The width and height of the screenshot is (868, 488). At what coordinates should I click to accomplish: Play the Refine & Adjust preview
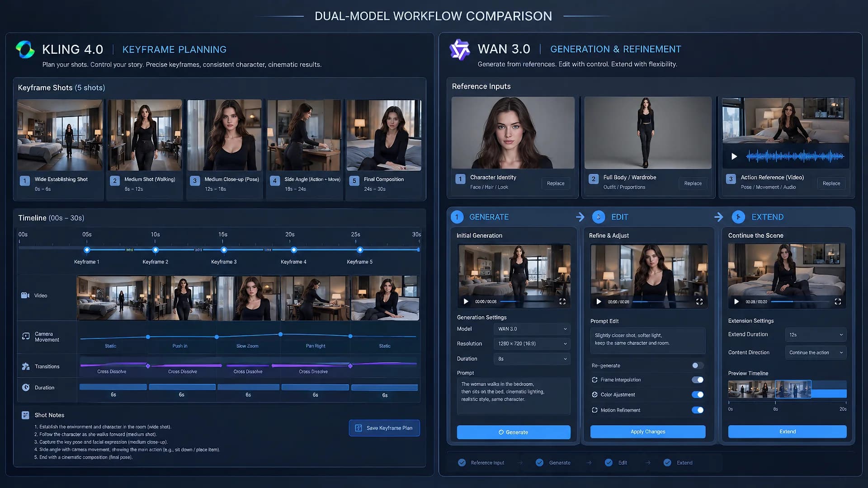coord(599,301)
